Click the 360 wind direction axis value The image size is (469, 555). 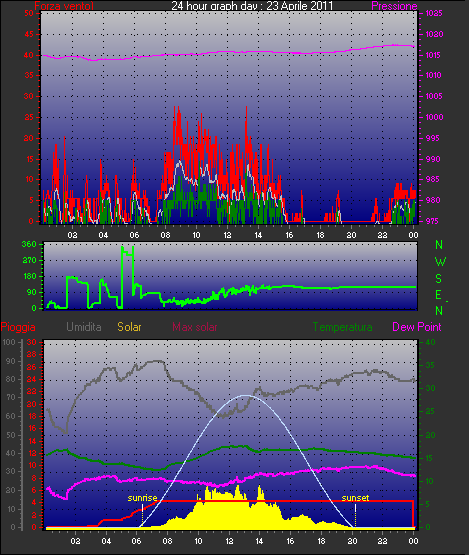pos(29,244)
